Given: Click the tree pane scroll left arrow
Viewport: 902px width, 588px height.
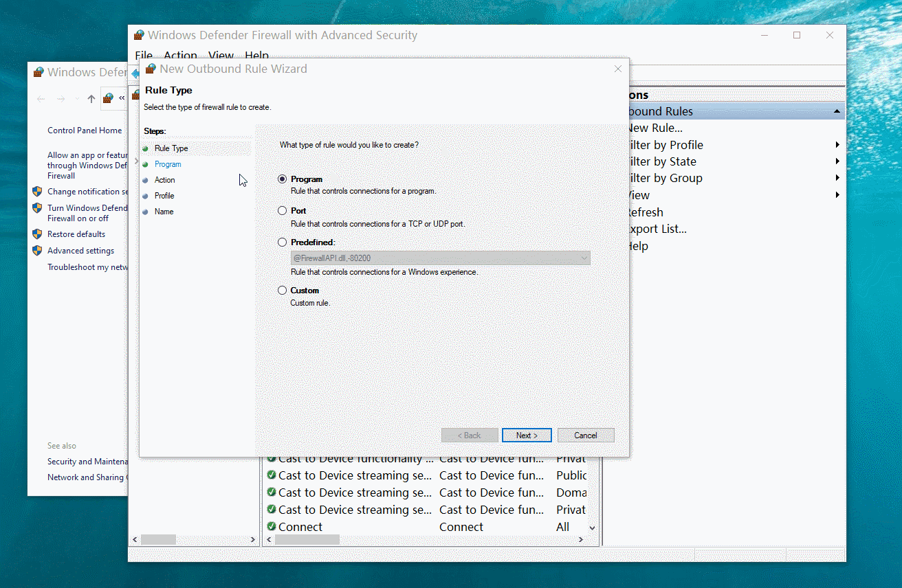Looking at the screenshot, I should click(x=135, y=540).
